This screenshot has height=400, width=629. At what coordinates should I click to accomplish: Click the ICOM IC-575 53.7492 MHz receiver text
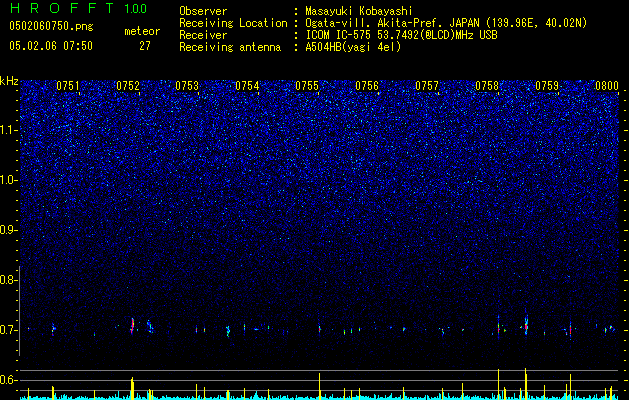pos(401,35)
